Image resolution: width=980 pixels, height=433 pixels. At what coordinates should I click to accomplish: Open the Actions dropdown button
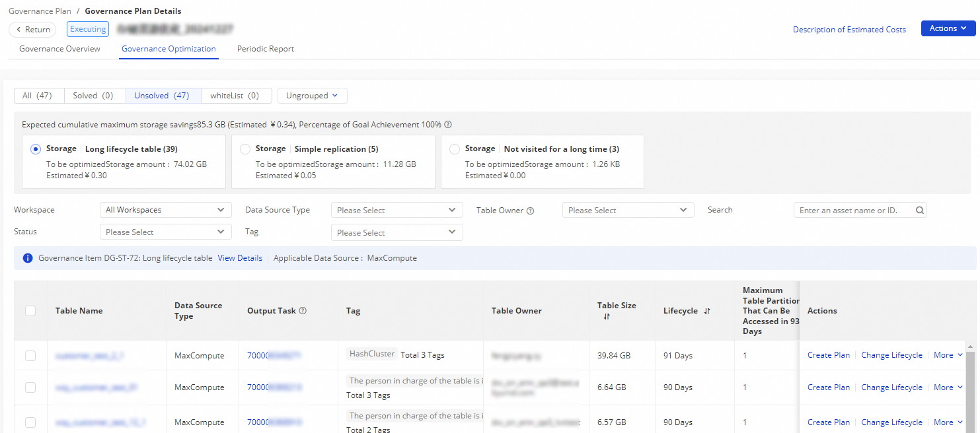pyautogui.click(x=948, y=28)
